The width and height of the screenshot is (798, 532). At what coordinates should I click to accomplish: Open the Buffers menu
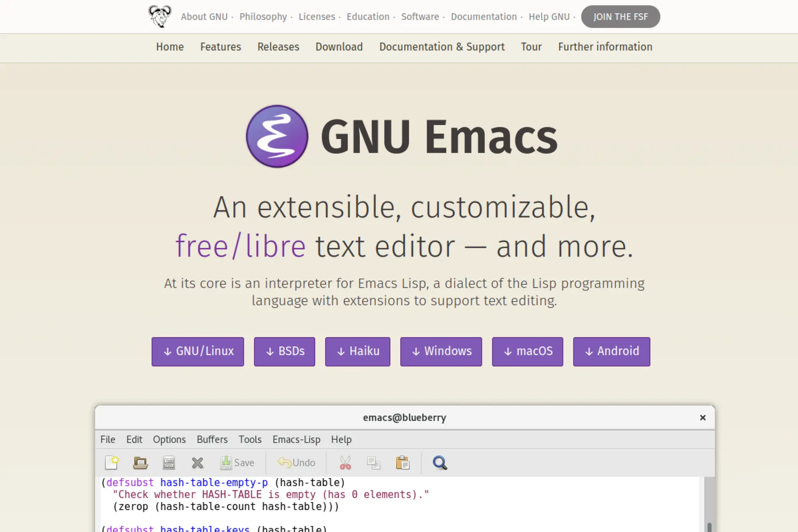click(x=212, y=439)
